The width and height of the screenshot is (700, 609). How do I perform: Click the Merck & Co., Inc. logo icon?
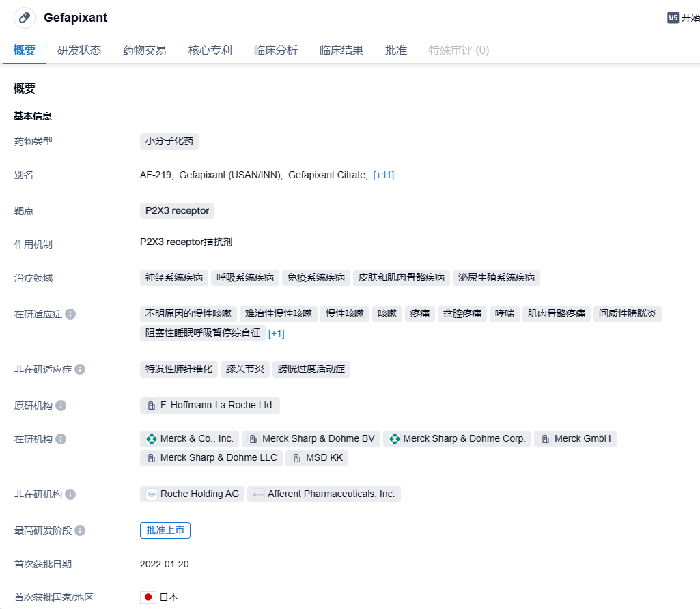point(152,439)
